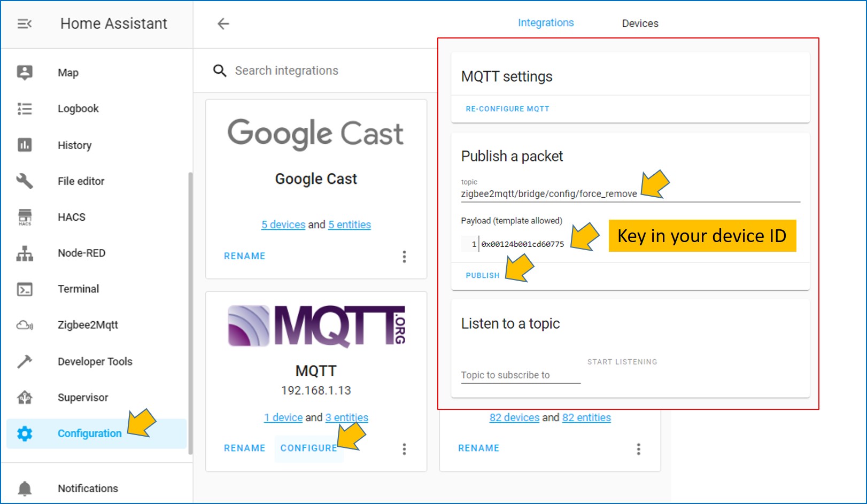Open the MQTT card three-dot menu
Image resolution: width=867 pixels, height=504 pixels.
click(405, 448)
